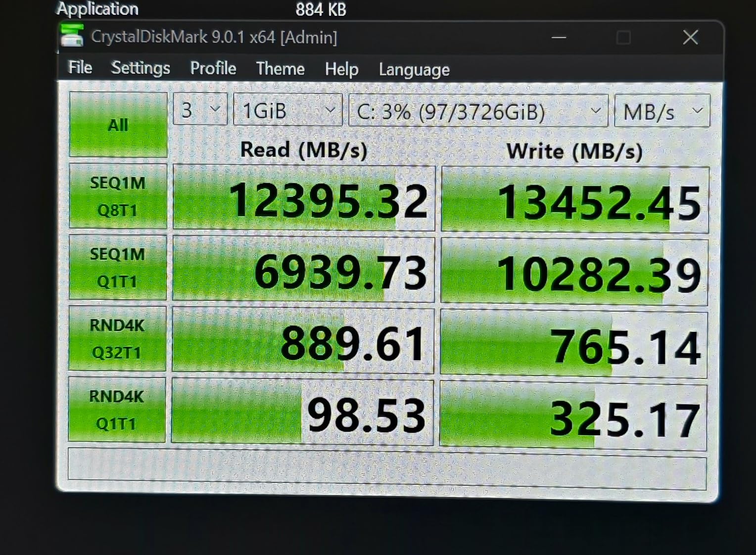Expand the MB/s unit dropdown
The image size is (756, 555).
(662, 111)
